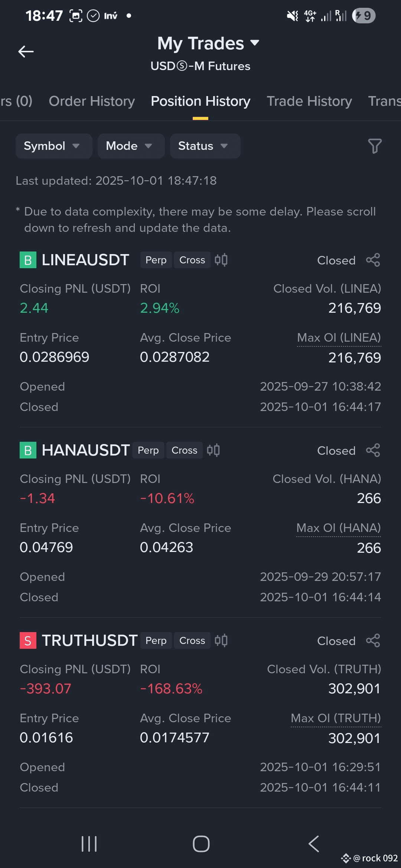Open HANAUSDT candlestick chart icon
This screenshot has height=868, width=401.
click(213, 450)
